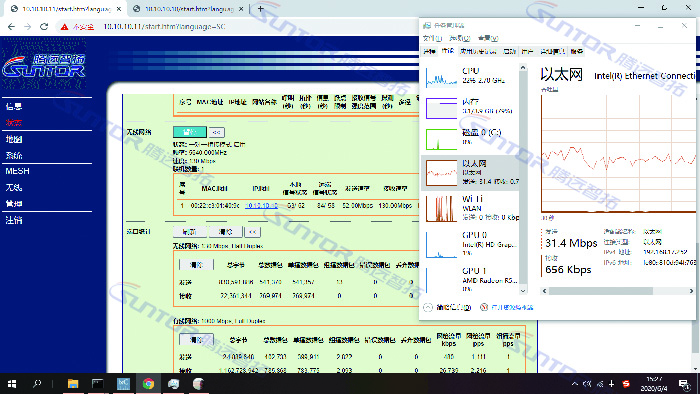Select the GPU 1 AMD Radeon entry

click(x=471, y=280)
